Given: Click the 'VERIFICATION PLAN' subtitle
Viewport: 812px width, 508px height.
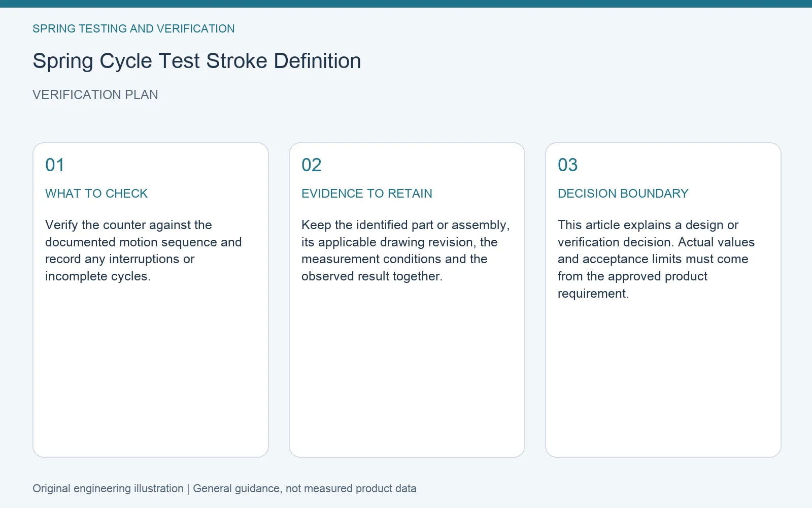Looking at the screenshot, I should point(95,95).
